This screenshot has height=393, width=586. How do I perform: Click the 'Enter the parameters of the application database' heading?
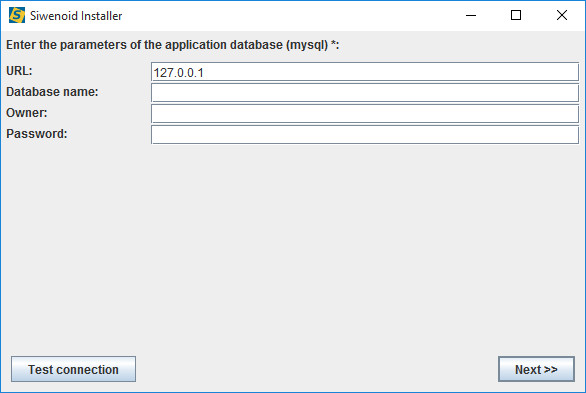(173, 45)
